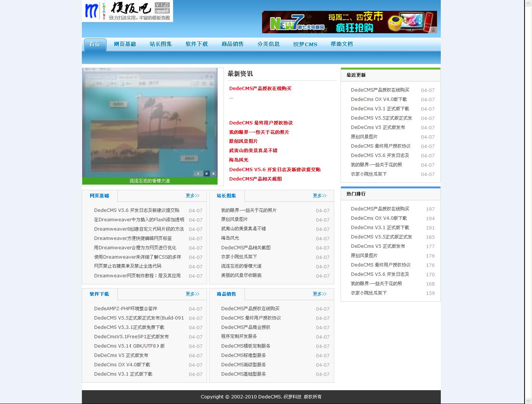The image size is (532, 404).
Task: Open 用Dreamweaver合理为网页进行优化 article
Action: [x=135, y=248]
